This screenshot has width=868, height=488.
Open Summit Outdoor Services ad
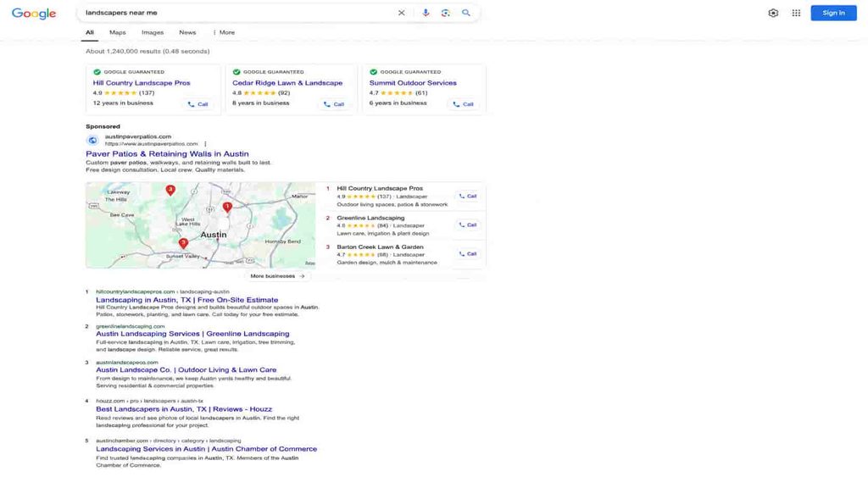pos(413,83)
